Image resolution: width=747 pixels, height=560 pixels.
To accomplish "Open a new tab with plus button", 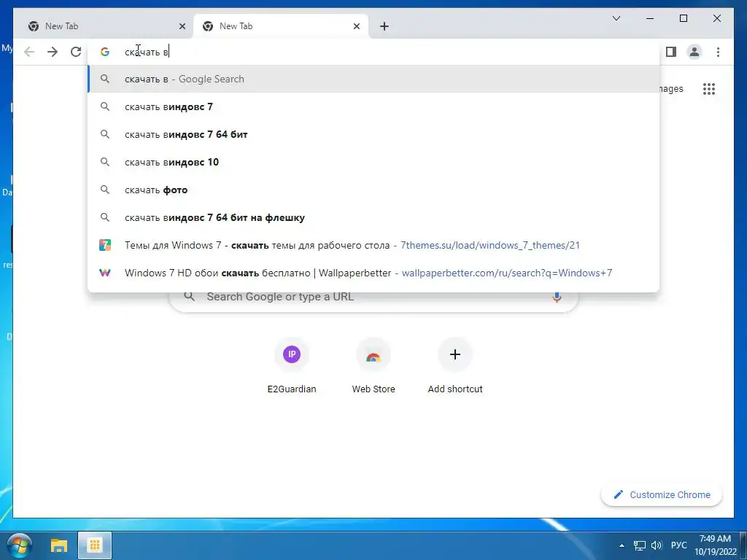I will 384,26.
